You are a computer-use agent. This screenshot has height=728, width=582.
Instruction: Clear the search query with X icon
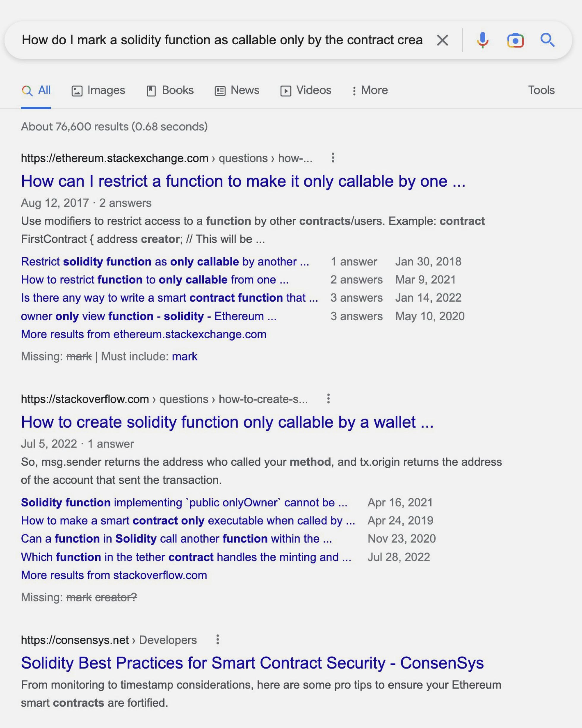[442, 40]
